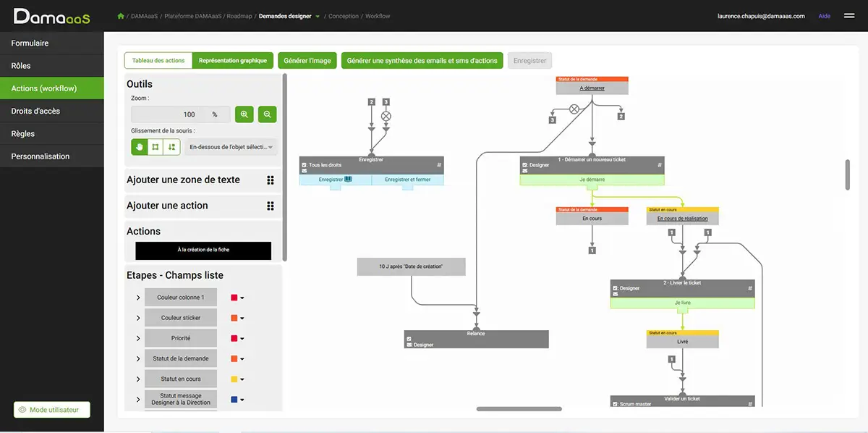Click the Générer l'image button

(x=307, y=61)
